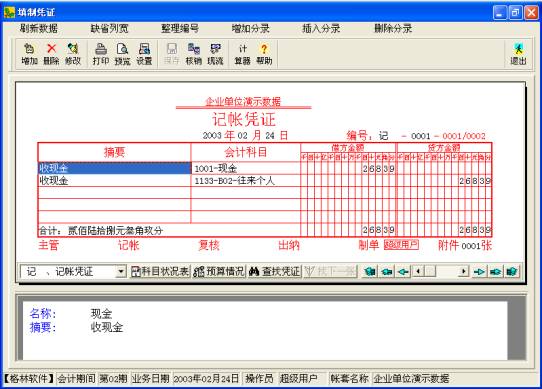This screenshot has width=542, height=389.
Task: Click the 摘要 column header
Action: (114, 152)
